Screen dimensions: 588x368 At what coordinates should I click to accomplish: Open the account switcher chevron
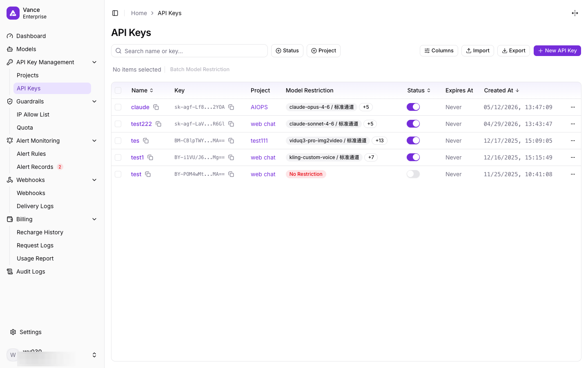tap(94, 355)
